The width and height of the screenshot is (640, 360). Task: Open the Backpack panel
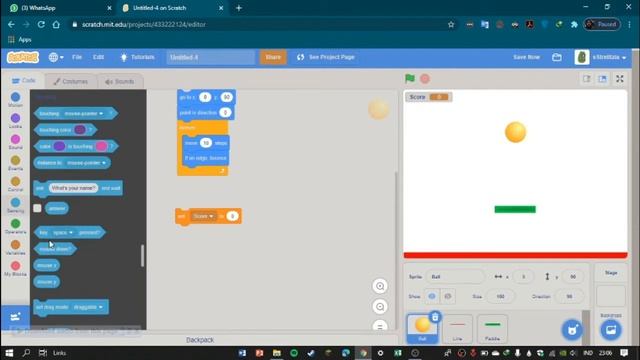coord(200,340)
